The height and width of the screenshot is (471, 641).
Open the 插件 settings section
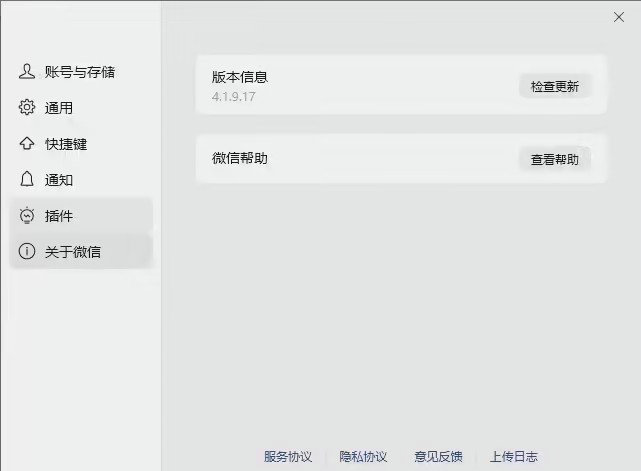(x=81, y=215)
